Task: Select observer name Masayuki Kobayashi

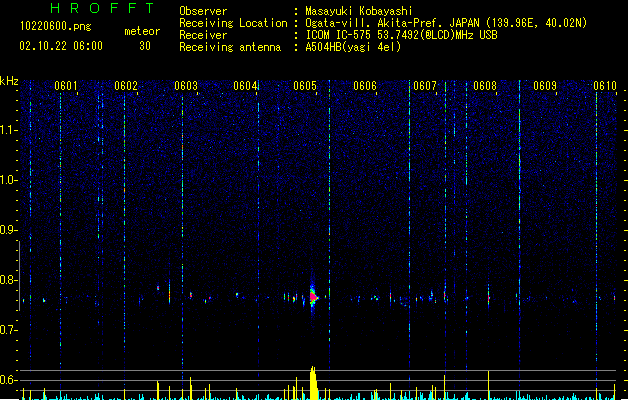Action: 358,11
